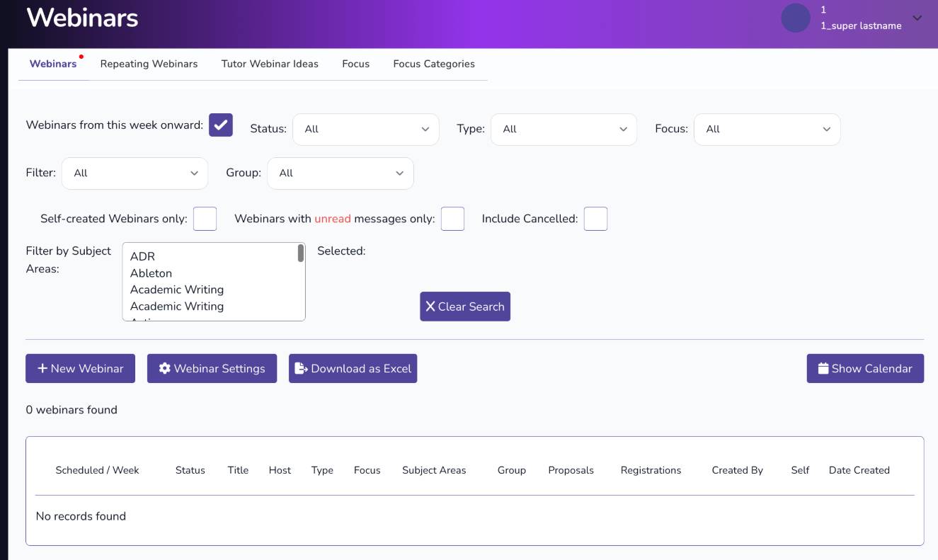Select the Focus tab
938x560 pixels.
pyautogui.click(x=355, y=64)
